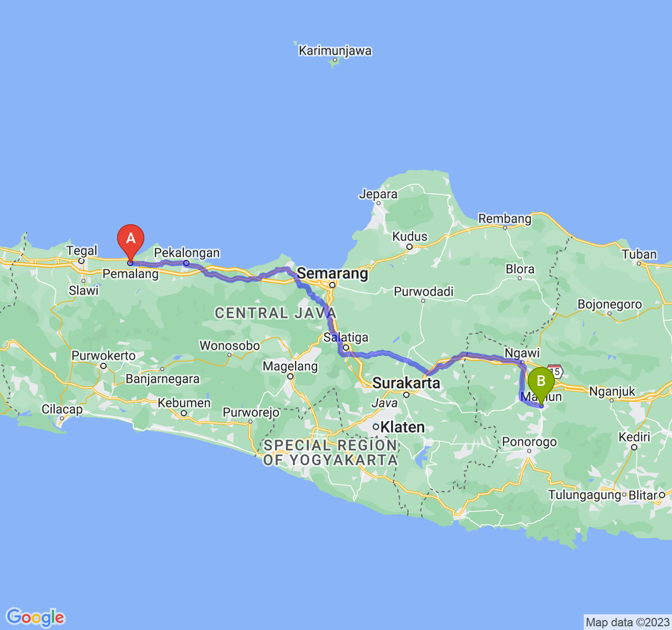Click the Bojonegoro label

click(x=610, y=304)
